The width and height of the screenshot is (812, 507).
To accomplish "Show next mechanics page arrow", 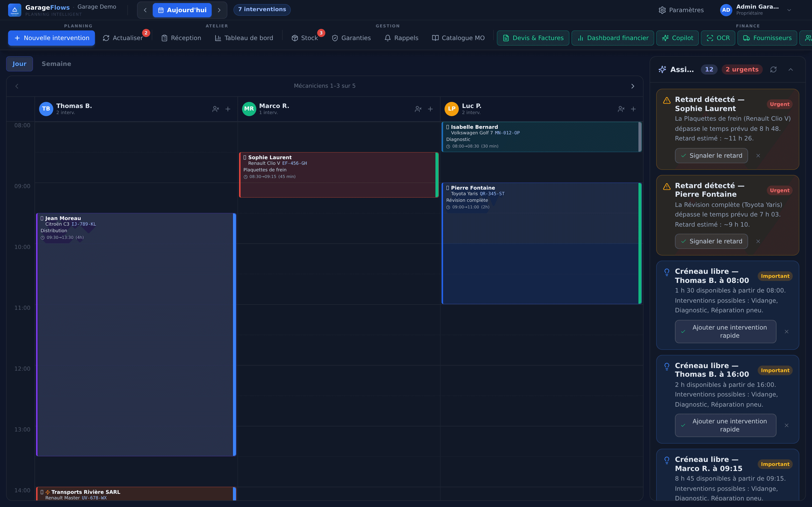I will 633,86.
